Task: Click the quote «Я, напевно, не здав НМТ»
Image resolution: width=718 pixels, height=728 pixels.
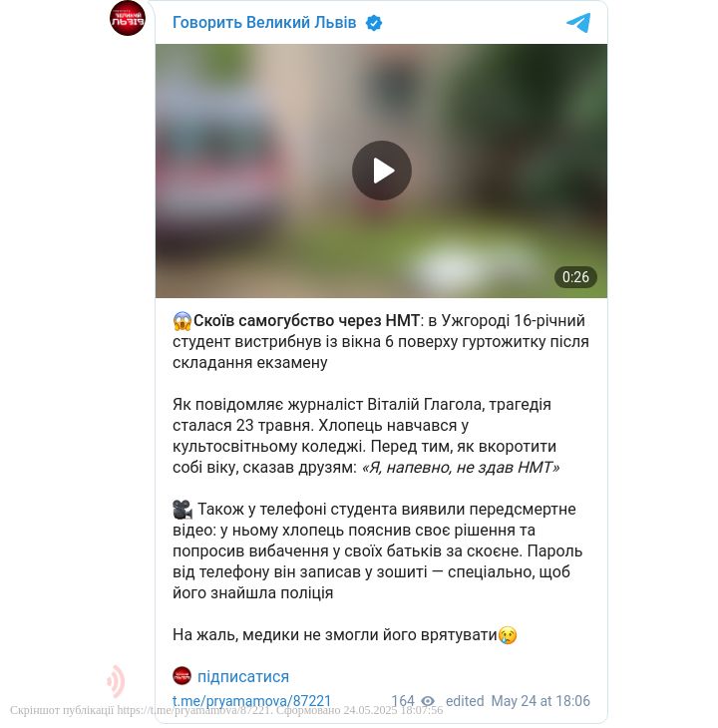Action: pos(461,468)
